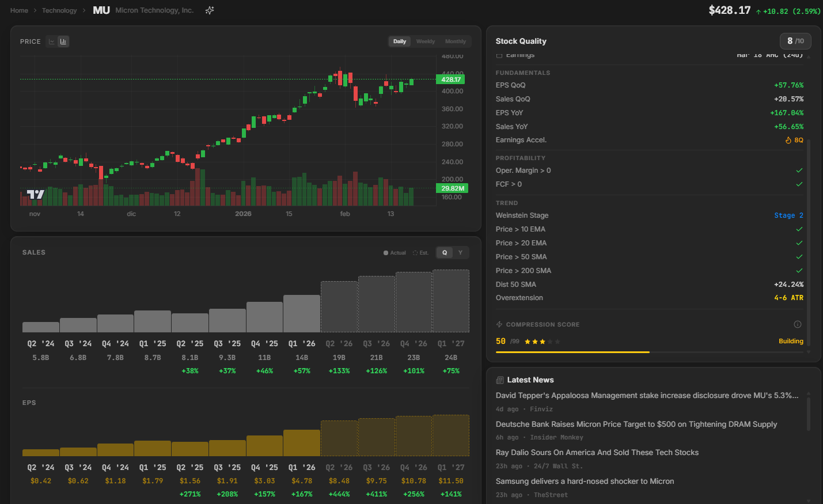
Task: Click the Oper. Margin checkmark
Action: click(x=799, y=170)
